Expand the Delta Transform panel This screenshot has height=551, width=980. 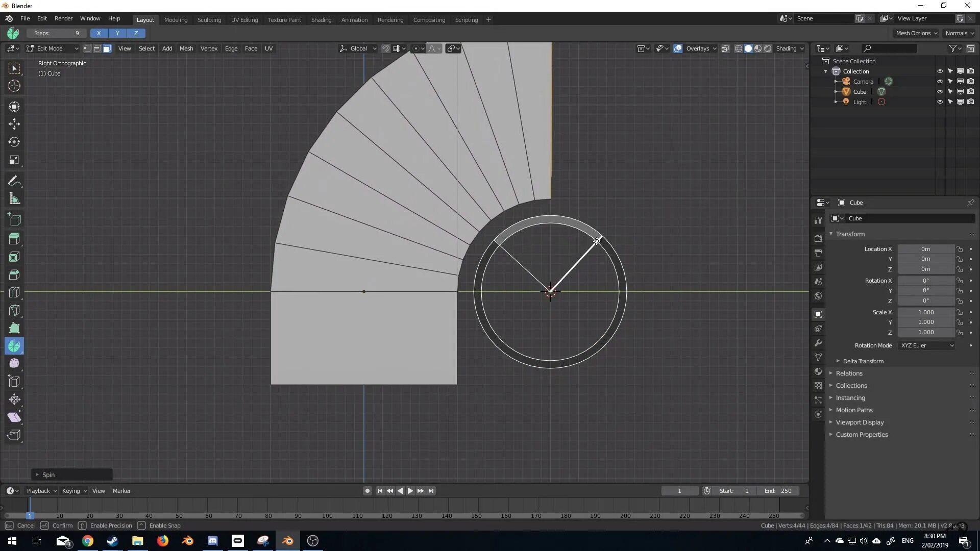(863, 361)
